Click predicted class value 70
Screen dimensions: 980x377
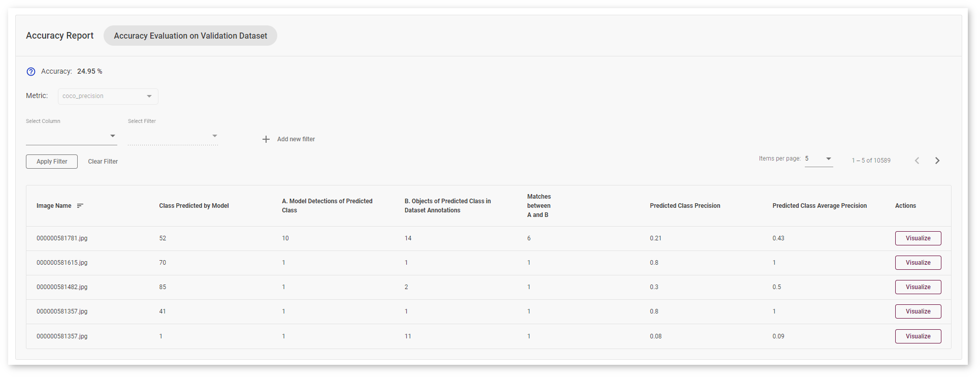(162, 263)
